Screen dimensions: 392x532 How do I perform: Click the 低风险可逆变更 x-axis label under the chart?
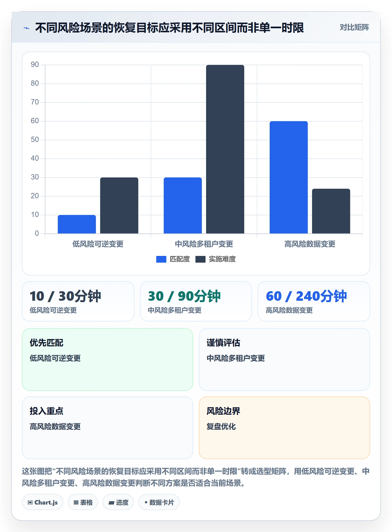[x=98, y=244]
